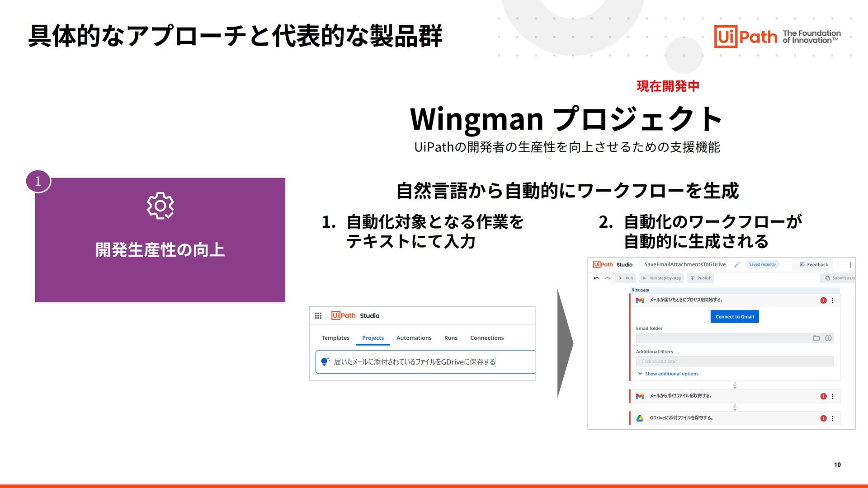Open the Connections tab
The height and width of the screenshot is (488, 868).
pyautogui.click(x=487, y=338)
